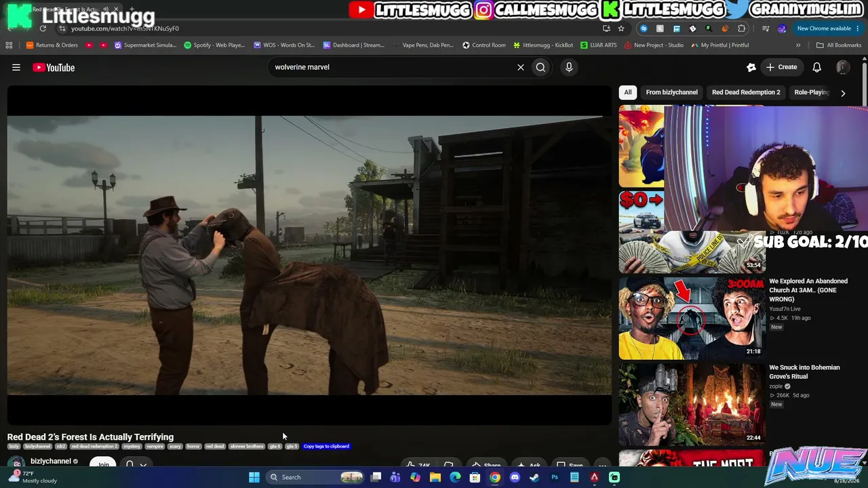Open Discord from the taskbar
The image size is (868, 488).
[x=515, y=477]
